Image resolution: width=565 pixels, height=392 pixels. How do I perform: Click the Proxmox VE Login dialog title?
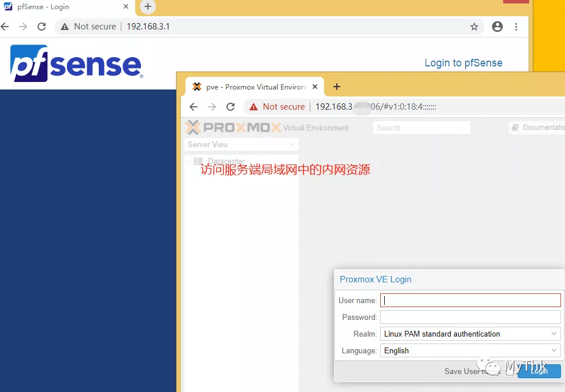pos(376,279)
